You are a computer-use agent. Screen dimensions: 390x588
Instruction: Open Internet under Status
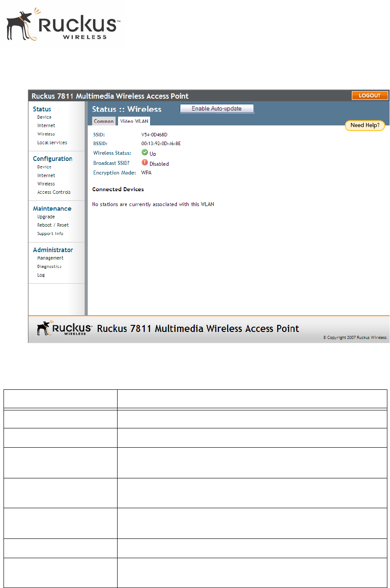pyautogui.click(x=46, y=125)
